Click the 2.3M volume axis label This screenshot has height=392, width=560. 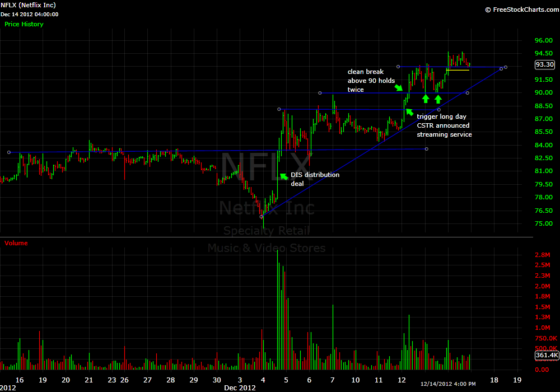click(x=542, y=276)
